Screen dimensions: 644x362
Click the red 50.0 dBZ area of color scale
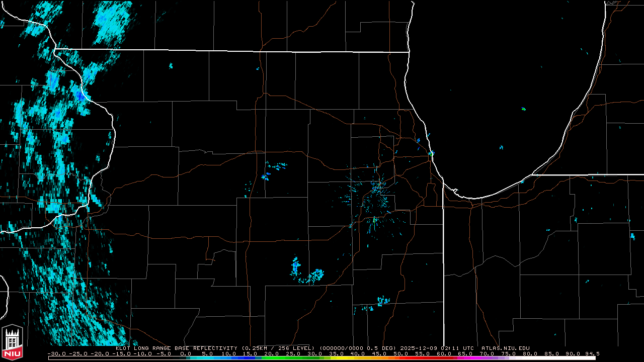coord(401,358)
